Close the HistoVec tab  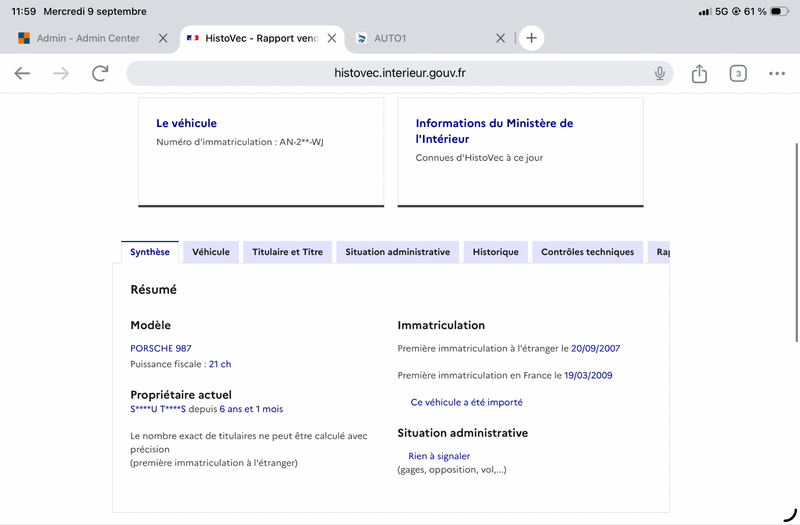(332, 38)
